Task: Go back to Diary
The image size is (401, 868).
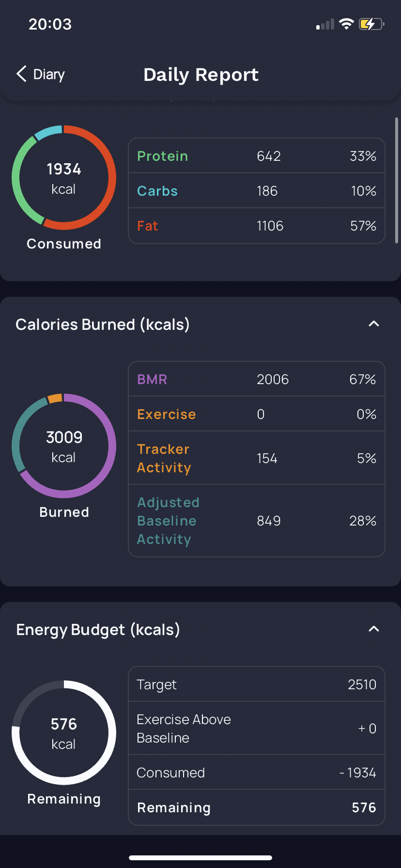Action: pos(41,74)
